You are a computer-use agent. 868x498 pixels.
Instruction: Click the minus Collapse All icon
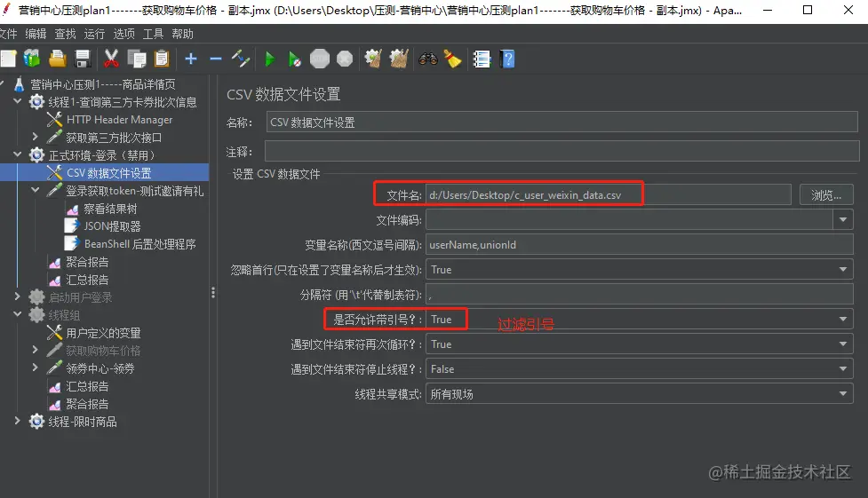coord(216,59)
